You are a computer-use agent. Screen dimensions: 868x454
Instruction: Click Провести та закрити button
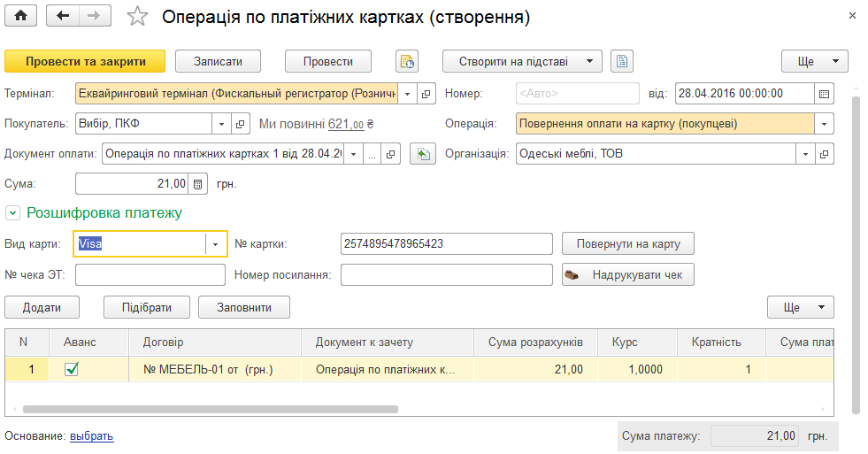coord(85,61)
